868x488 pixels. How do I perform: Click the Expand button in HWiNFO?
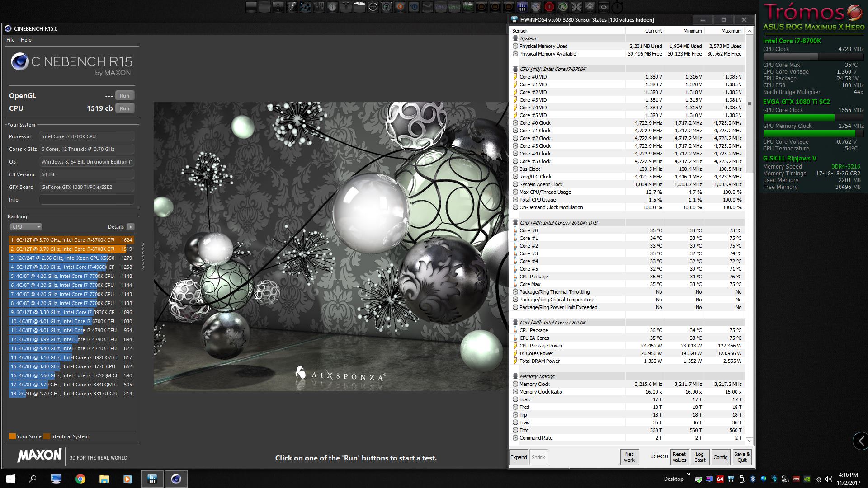click(519, 457)
